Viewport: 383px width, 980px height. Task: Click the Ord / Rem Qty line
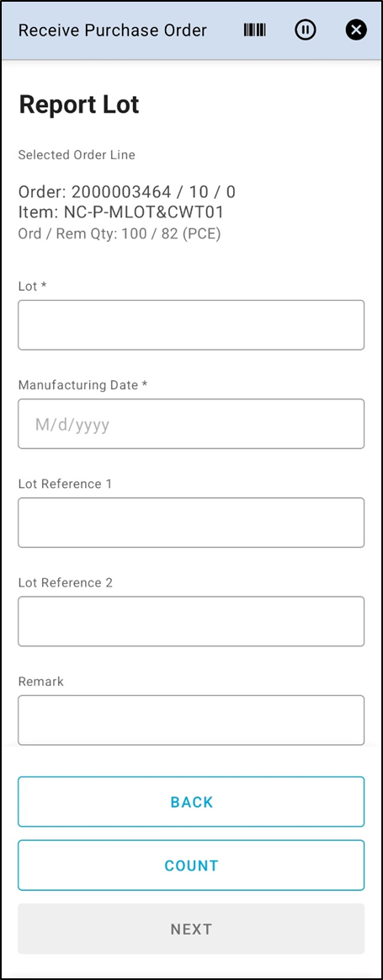[120, 233]
